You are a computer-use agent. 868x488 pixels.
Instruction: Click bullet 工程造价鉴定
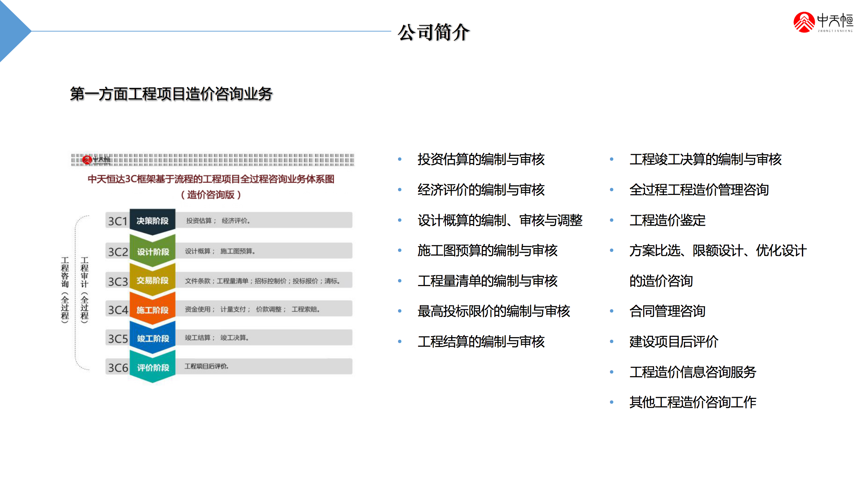pyautogui.click(x=667, y=220)
